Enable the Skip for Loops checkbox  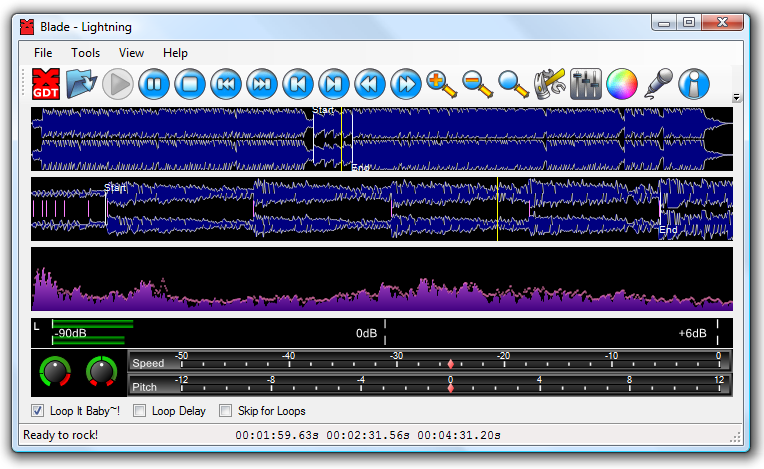click(225, 411)
